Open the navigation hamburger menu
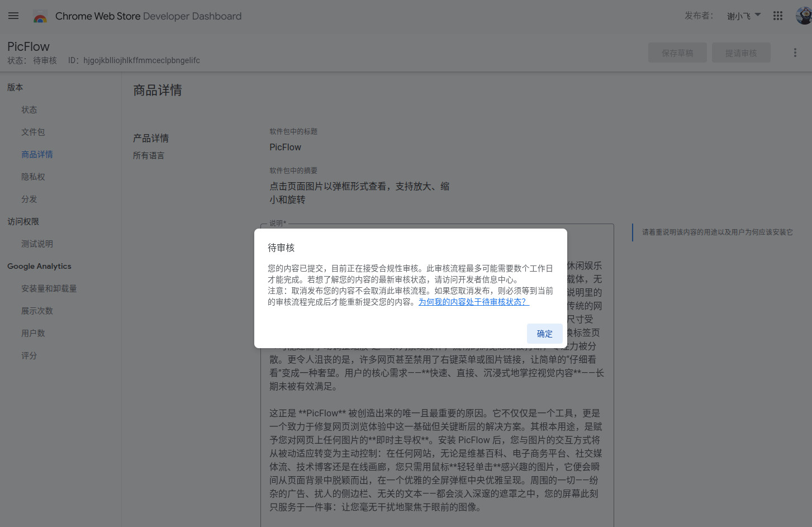812x527 pixels. pyautogui.click(x=13, y=16)
